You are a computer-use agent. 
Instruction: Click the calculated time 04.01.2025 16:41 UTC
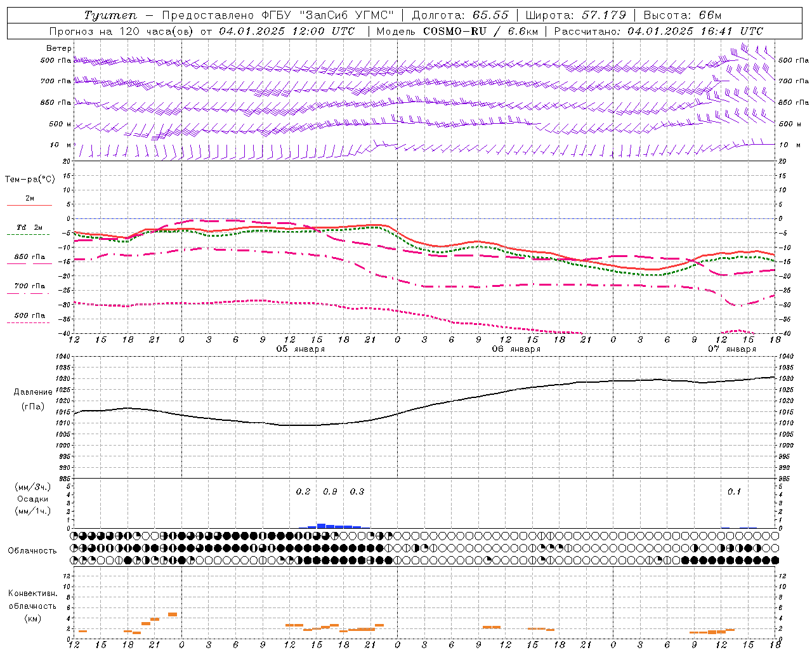point(695,31)
